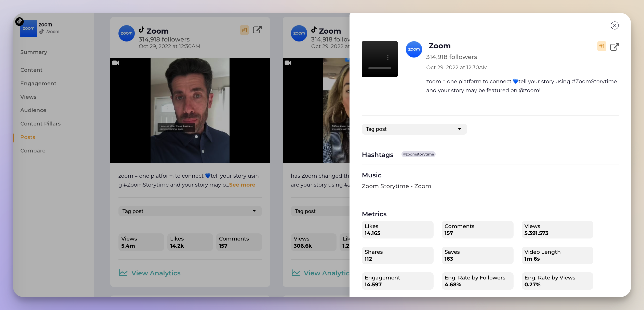Click the Comments 157 metric card in panel
Viewport: 644px width, 310px height.
point(477,230)
